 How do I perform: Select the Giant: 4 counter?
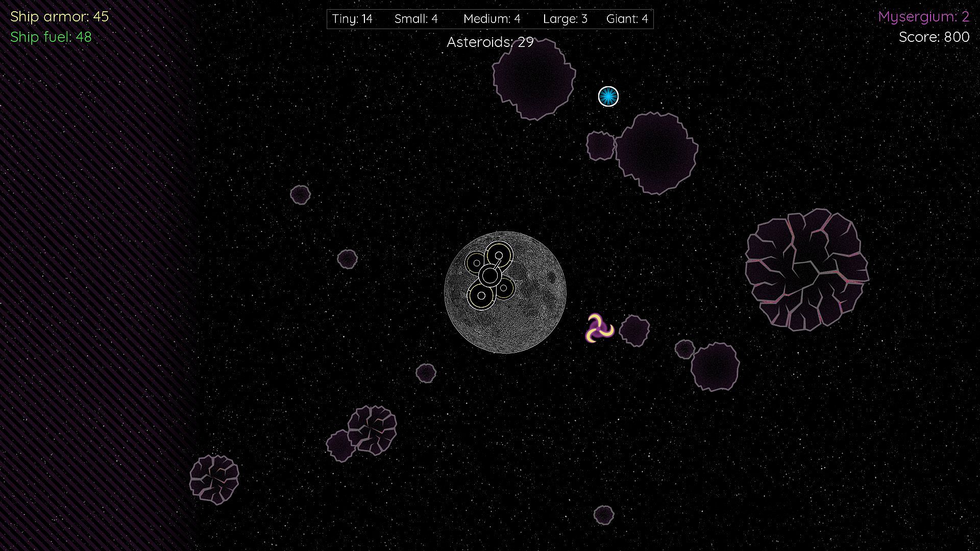(x=627, y=19)
